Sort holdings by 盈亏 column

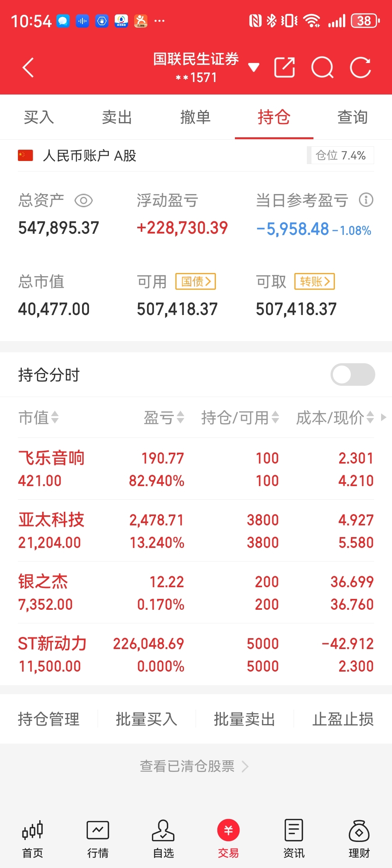coord(164,418)
